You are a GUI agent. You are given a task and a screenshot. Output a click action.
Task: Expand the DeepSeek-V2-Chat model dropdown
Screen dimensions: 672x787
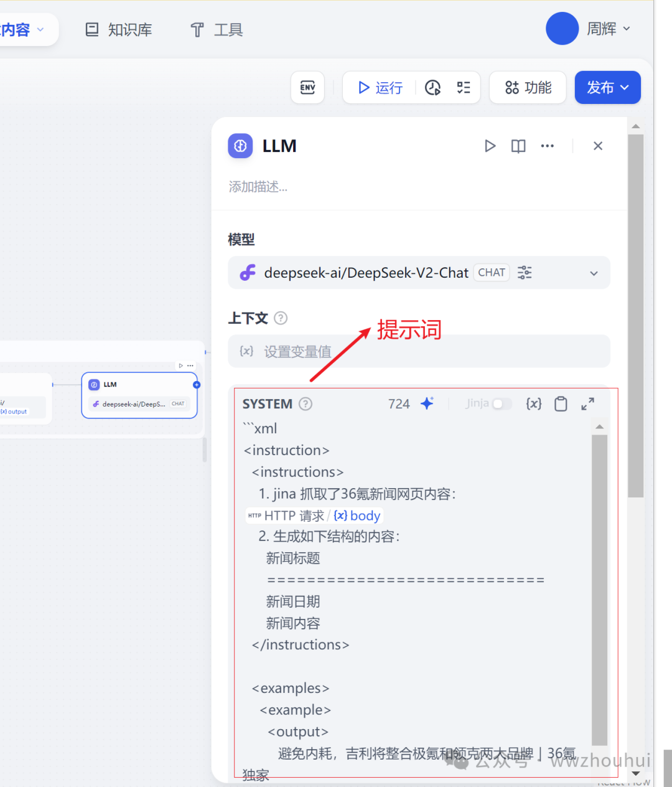[594, 273]
